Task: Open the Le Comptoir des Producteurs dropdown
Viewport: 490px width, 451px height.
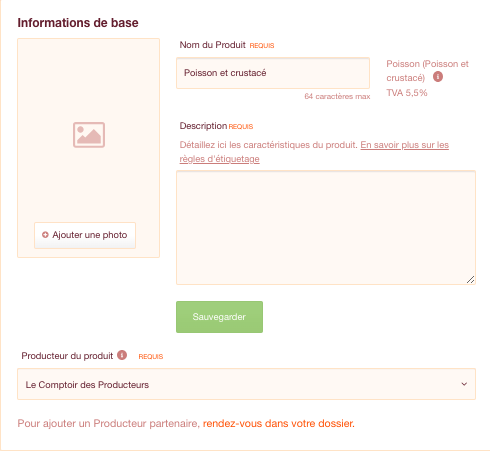Action: click(246, 384)
